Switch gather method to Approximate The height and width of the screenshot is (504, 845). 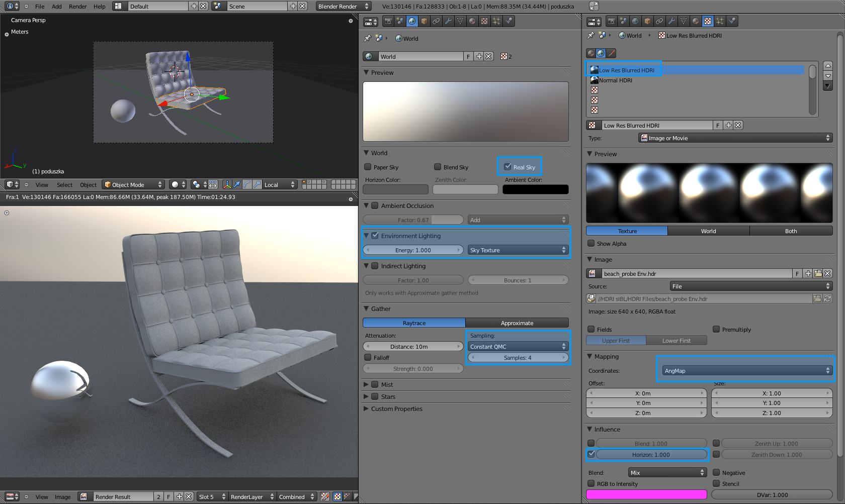click(517, 323)
